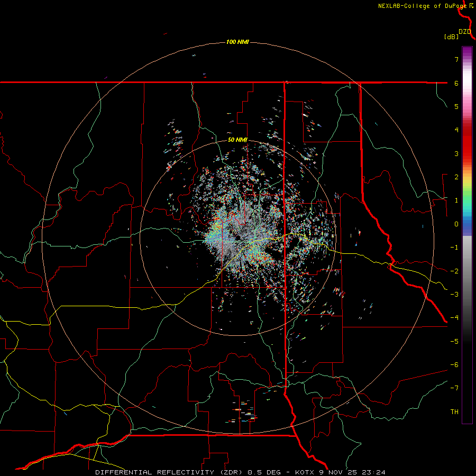Click the 0 value on the color scale

point(456,224)
